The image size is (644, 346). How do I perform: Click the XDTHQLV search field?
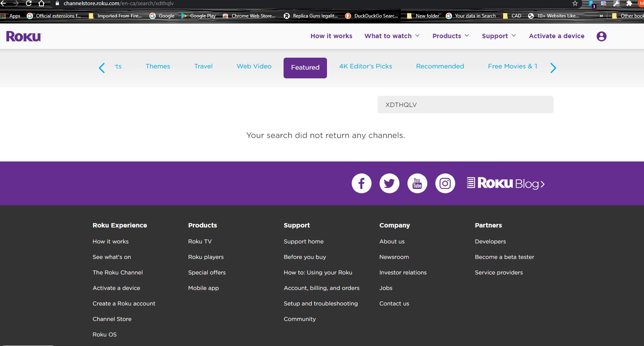[x=466, y=105]
